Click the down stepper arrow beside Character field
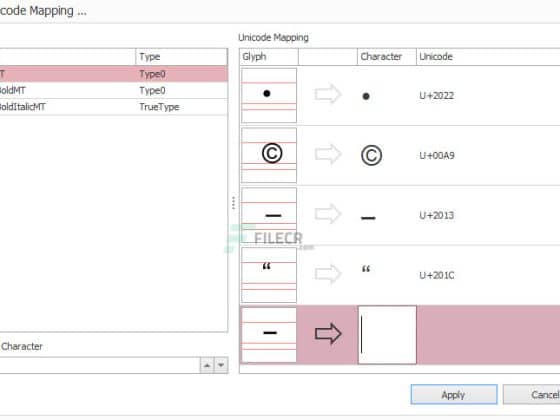 pos(221,365)
